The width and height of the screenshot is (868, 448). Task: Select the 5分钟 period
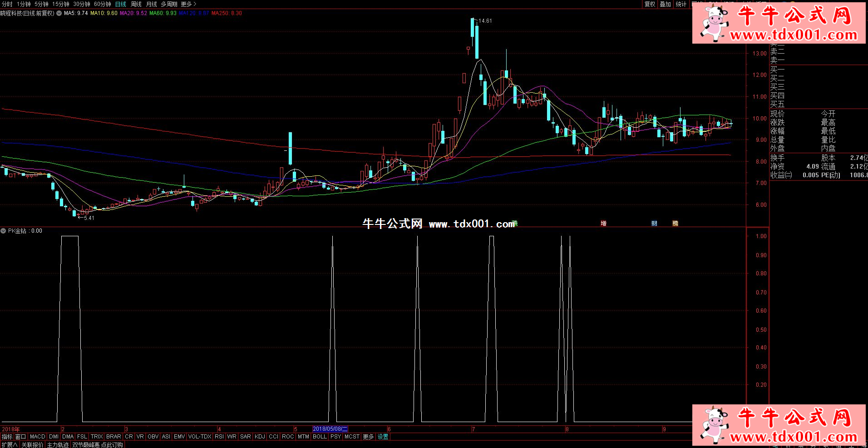(41, 4)
